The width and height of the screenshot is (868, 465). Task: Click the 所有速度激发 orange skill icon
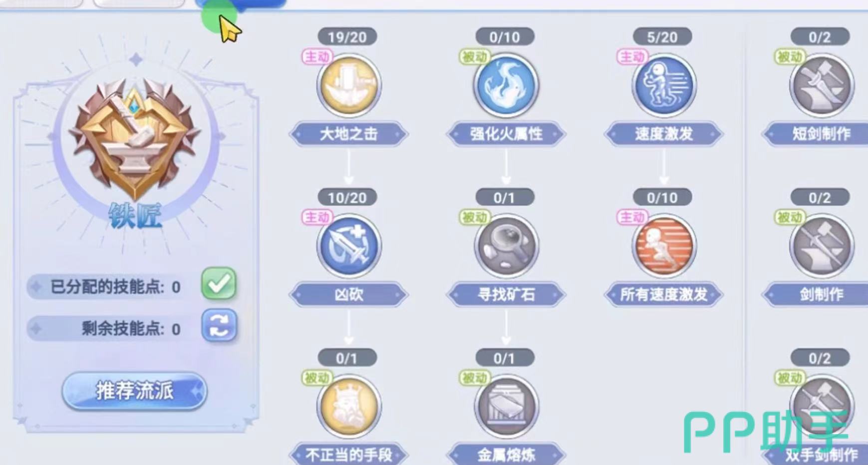[663, 246]
